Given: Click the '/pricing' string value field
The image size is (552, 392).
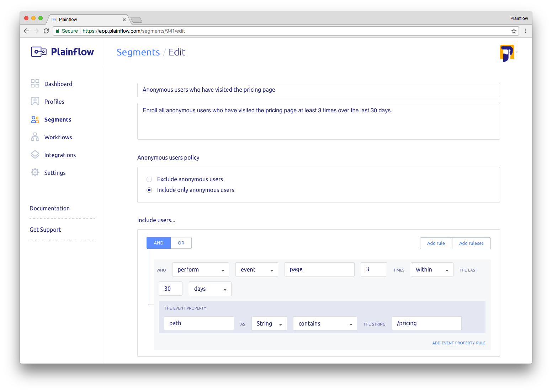Looking at the screenshot, I should pos(426,323).
